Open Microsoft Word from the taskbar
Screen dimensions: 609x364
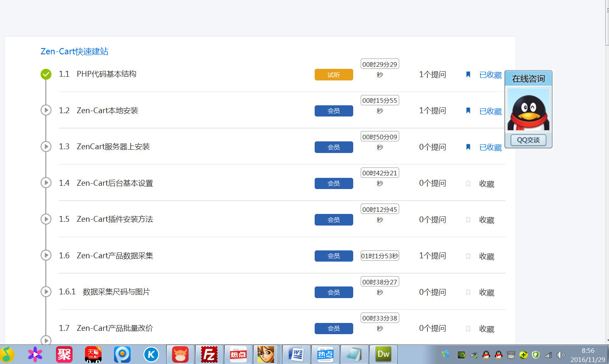click(x=296, y=354)
